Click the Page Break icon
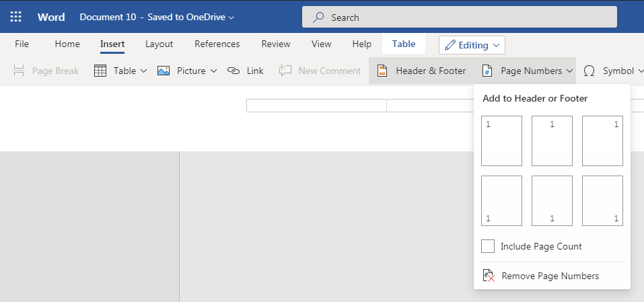The height and width of the screenshot is (302, 644). [x=18, y=71]
